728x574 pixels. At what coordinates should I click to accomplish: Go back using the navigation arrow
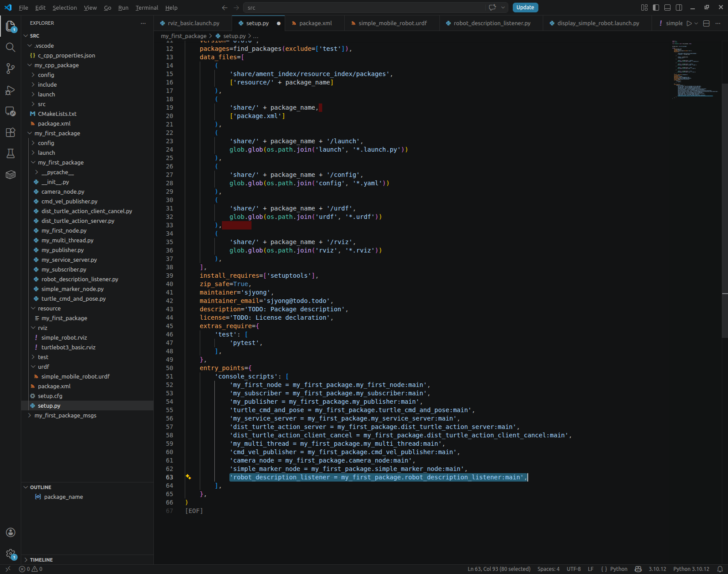tap(225, 8)
